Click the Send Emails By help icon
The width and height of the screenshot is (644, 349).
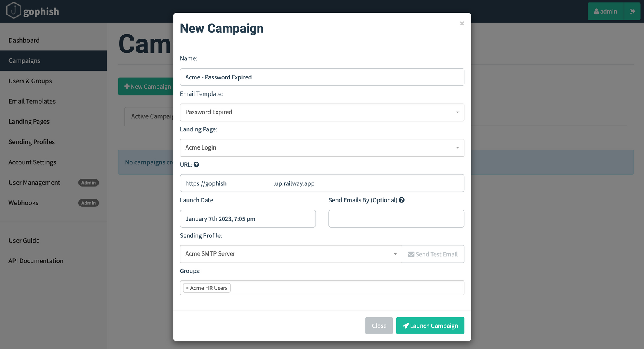pyautogui.click(x=401, y=200)
